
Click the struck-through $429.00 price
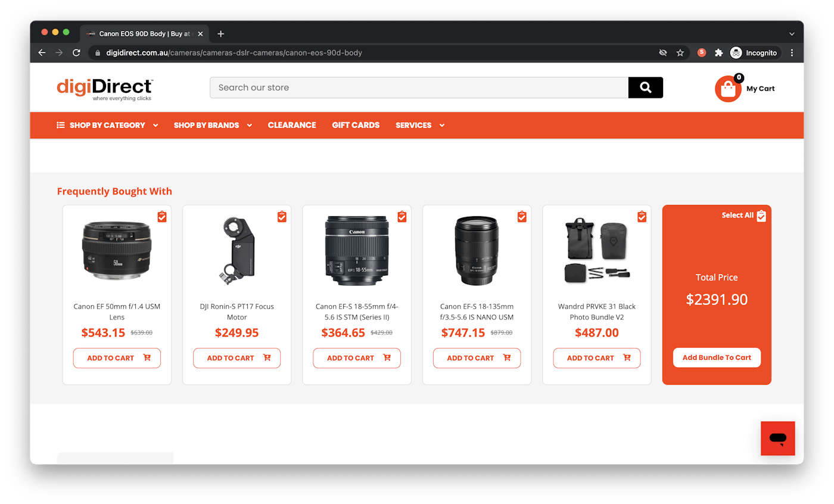point(382,333)
